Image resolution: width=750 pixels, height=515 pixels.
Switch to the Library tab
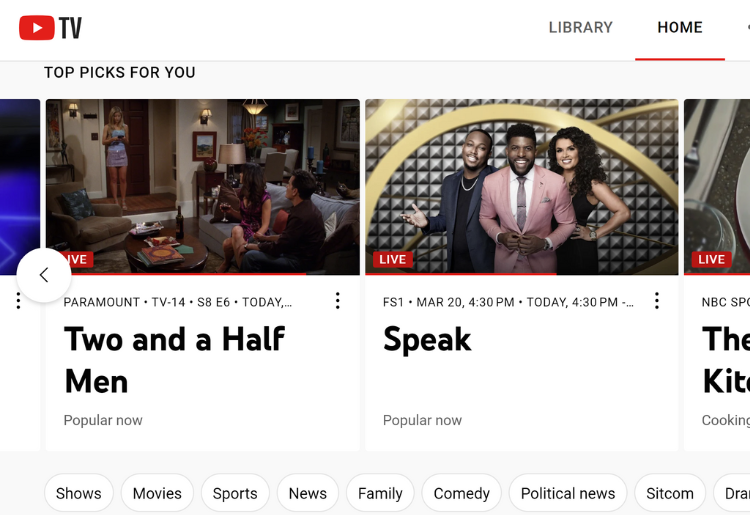581,27
